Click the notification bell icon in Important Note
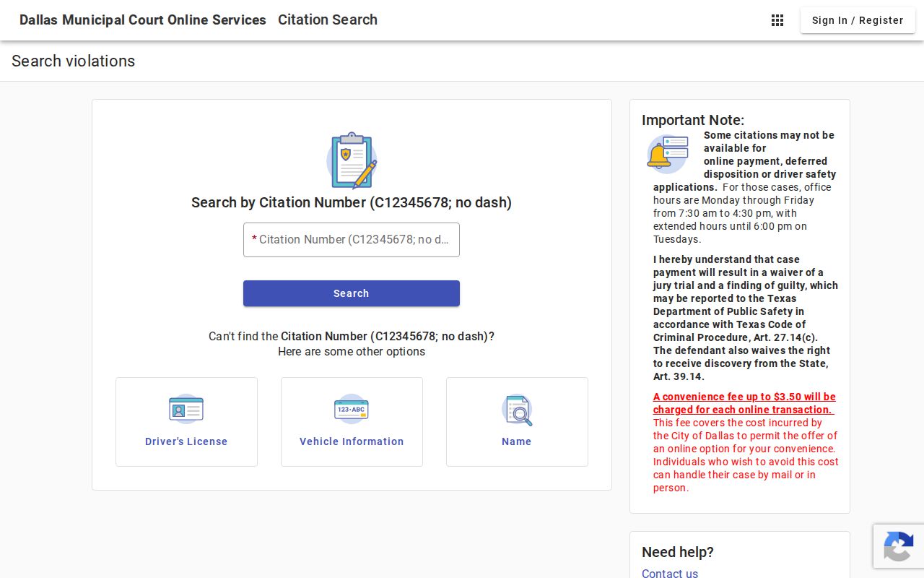 pos(668,154)
